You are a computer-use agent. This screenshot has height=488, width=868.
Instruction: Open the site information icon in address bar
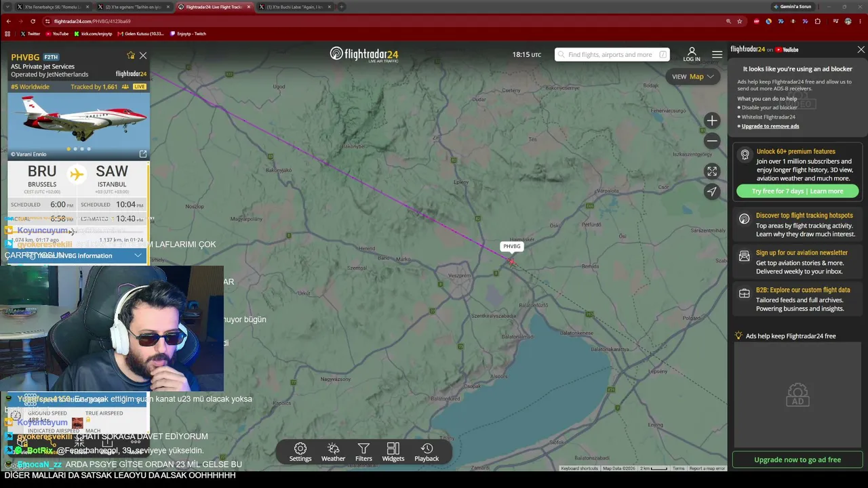point(47,21)
